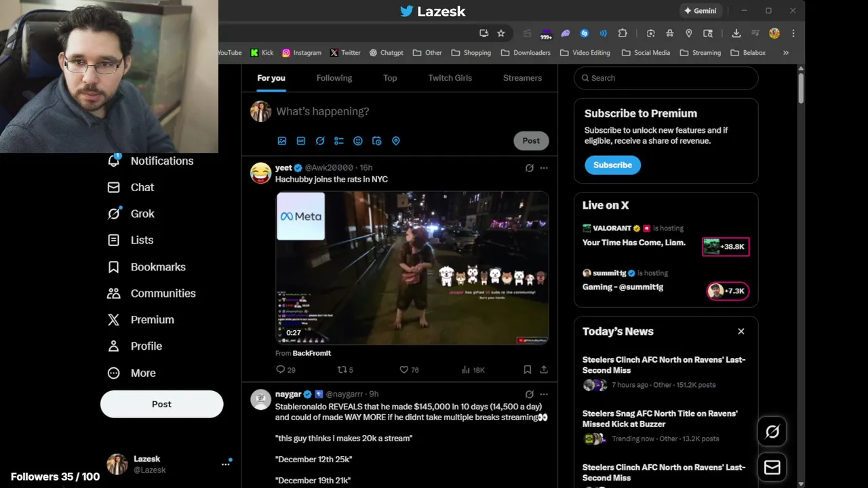Click the sidebar white Post button
868x488 pixels.
[161, 404]
